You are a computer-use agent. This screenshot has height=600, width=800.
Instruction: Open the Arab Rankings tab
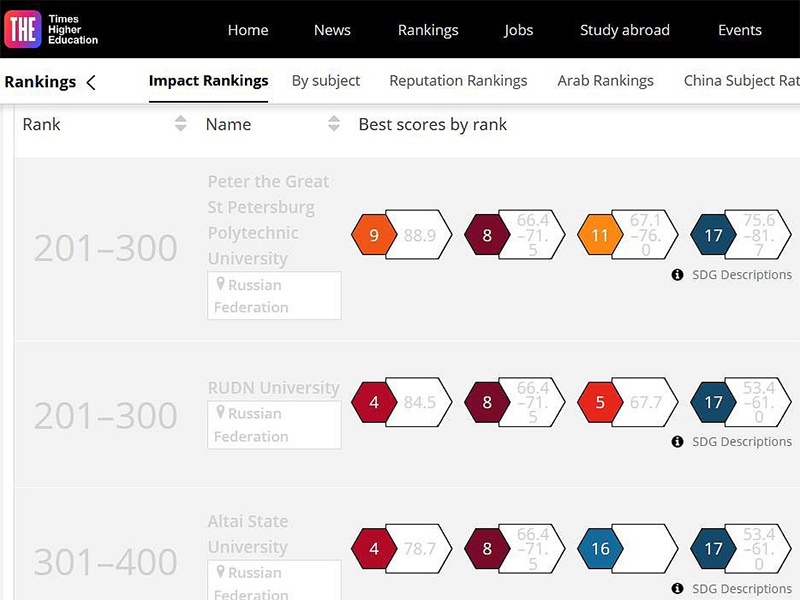pyautogui.click(x=605, y=81)
